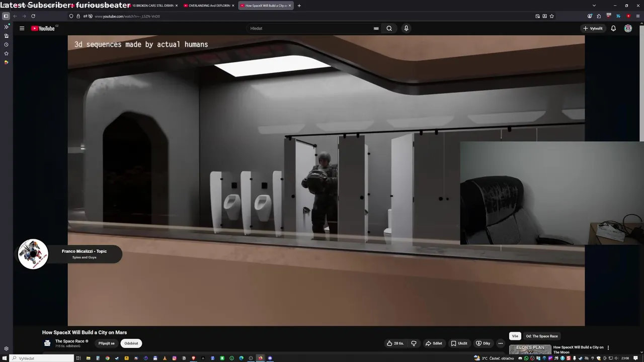This screenshot has height=362, width=644.
Task: Open a new browser tab
Action: (299, 6)
